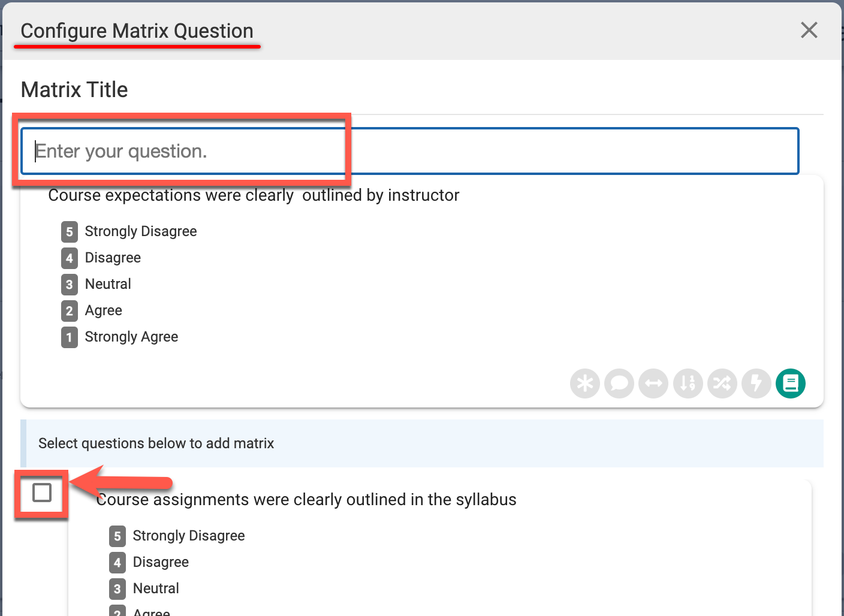Close the Configure Matrix Question dialog
This screenshot has height=616, width=844.
coord(809,30)
